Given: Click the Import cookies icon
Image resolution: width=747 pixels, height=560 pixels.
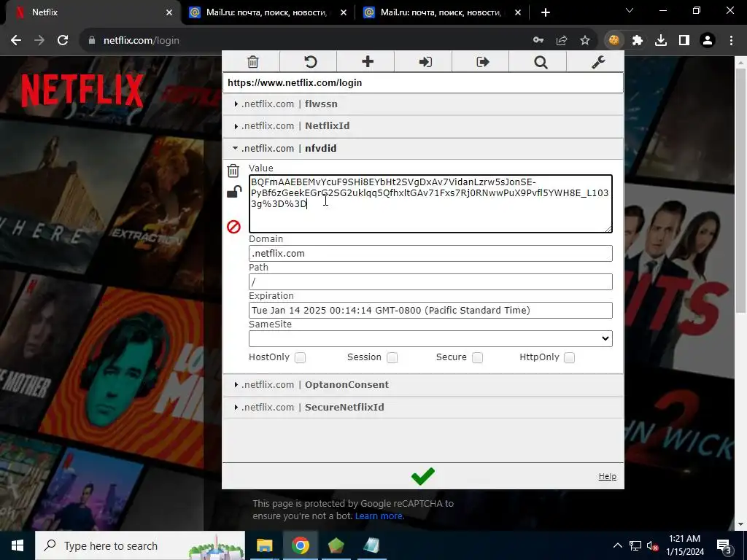Looking at the screenshot, I should click(425, 62).
